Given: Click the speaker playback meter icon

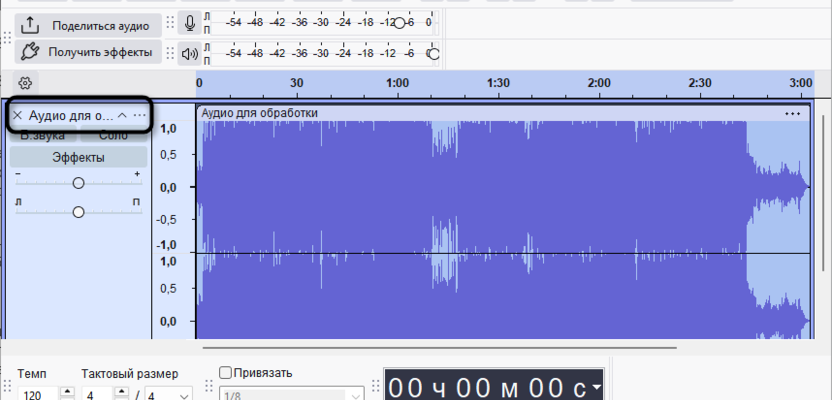Looking at the screenshot, I should [190, 53].
